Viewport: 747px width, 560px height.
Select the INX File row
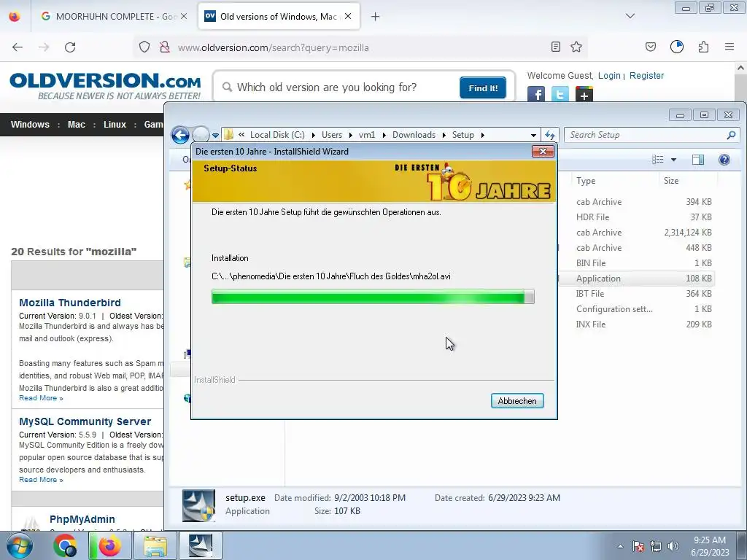tap(636, 324)
